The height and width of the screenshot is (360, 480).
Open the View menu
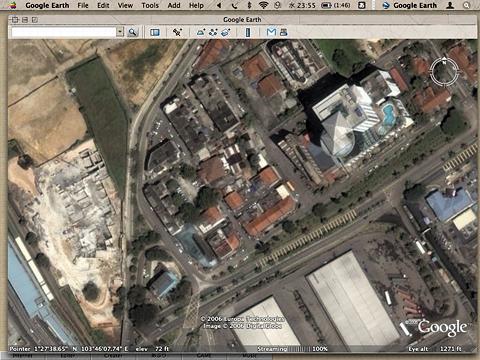point(125,5)
